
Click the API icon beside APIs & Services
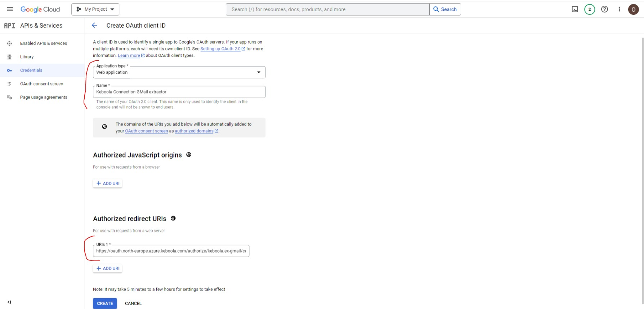(9, 26)
